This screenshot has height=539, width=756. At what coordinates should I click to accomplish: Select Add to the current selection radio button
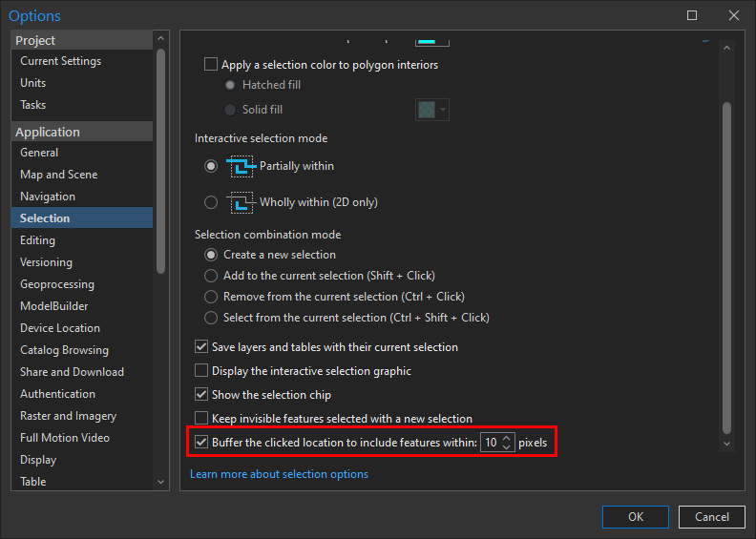click(x=211, y=276)
